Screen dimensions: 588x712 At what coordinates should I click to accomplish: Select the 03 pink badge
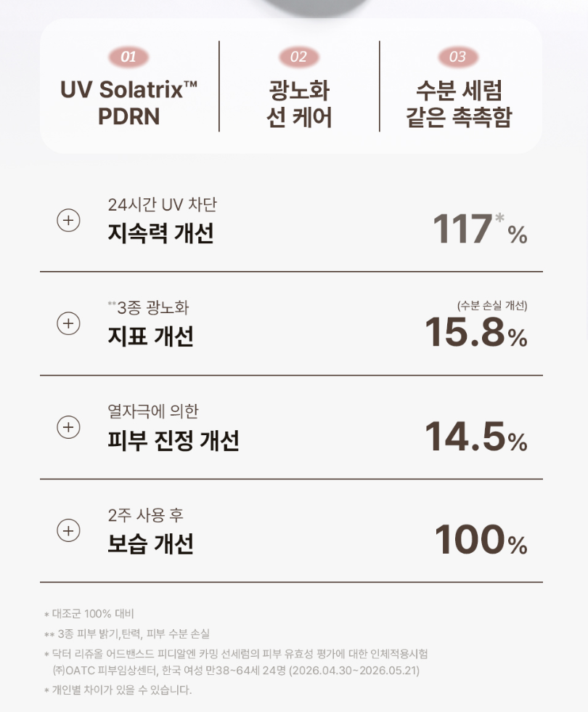[x=458, y=57]
